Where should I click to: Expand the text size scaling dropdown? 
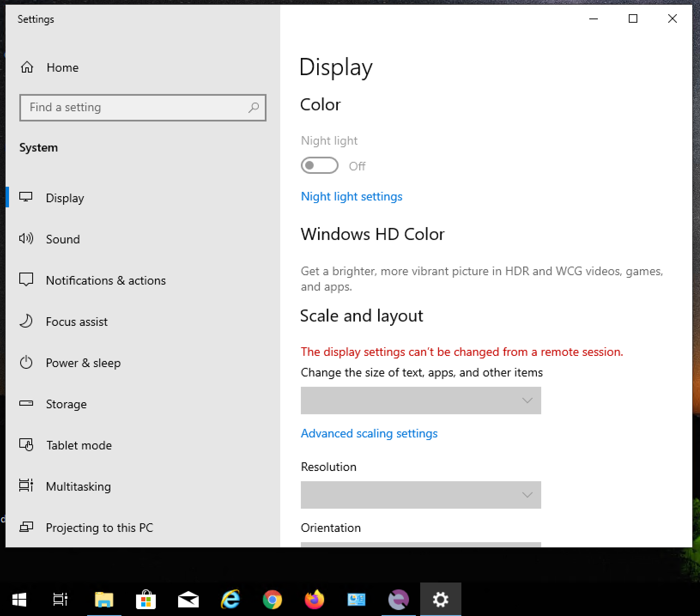[x=421, y=401]
